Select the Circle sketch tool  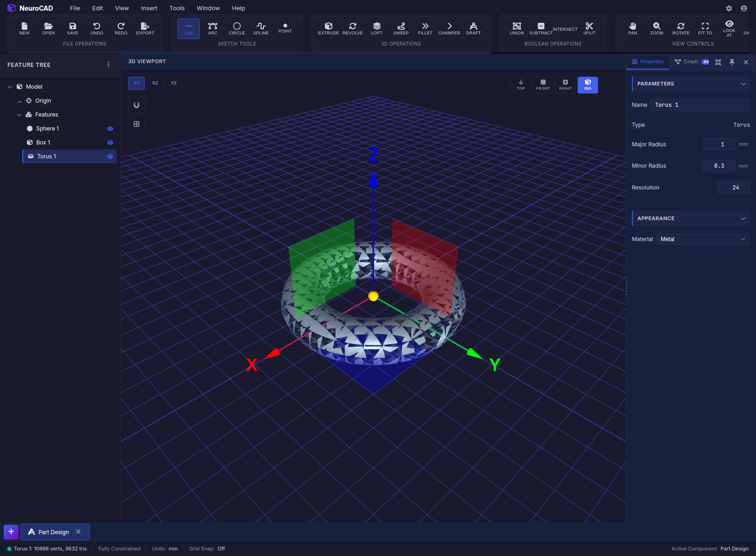coord(237,28)
